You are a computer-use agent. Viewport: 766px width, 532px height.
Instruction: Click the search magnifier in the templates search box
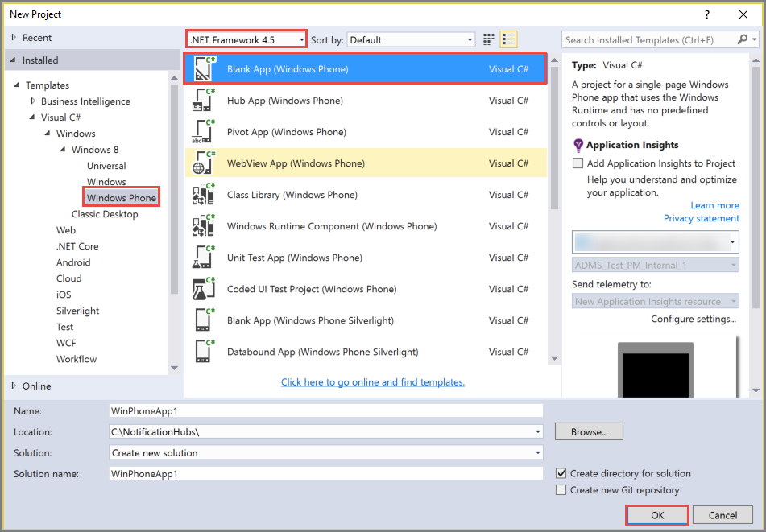[743, 39]
